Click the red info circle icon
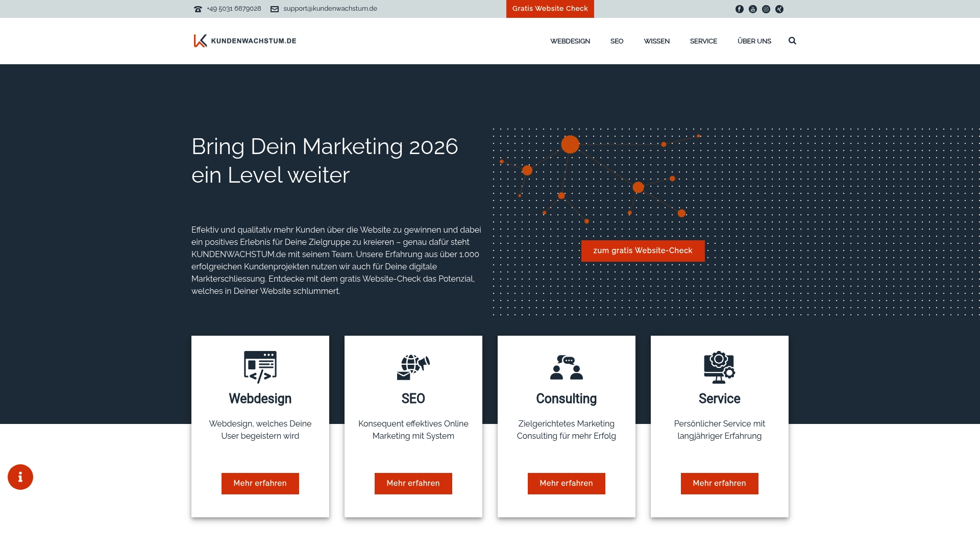This screenshot has height=551, width=980. (20, 477)
